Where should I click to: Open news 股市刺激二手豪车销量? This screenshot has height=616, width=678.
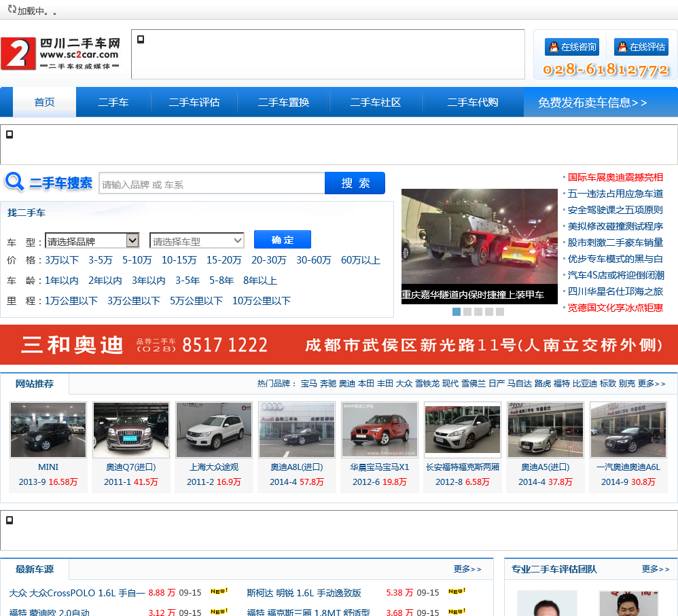point(615,242)
